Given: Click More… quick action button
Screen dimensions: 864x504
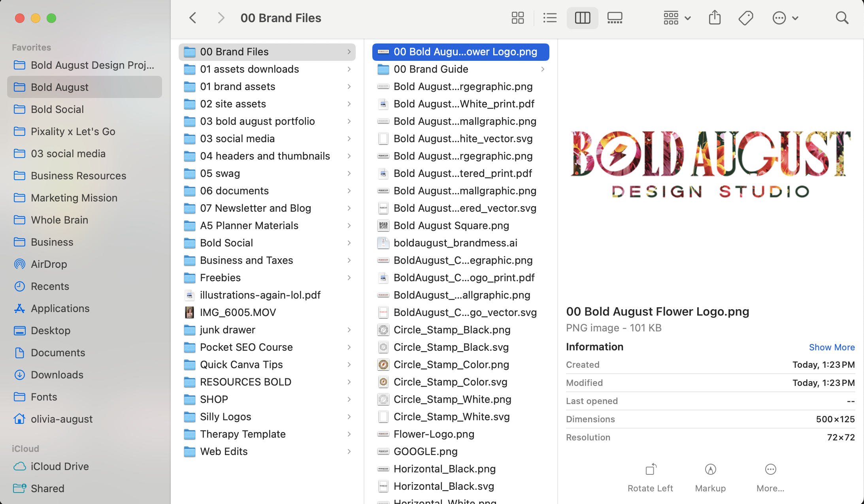Looking at the screenshot, I should point(770,477).
